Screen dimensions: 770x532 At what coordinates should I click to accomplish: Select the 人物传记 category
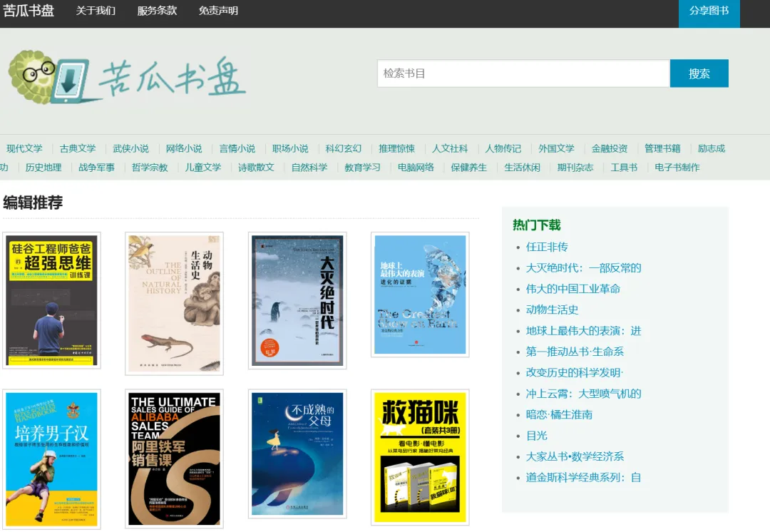coord(503,148)
